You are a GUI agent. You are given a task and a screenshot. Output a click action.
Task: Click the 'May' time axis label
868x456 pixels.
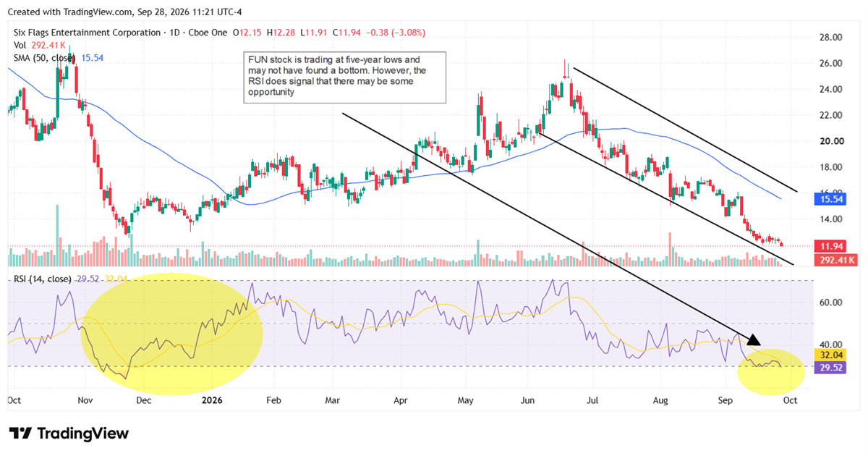466,399
